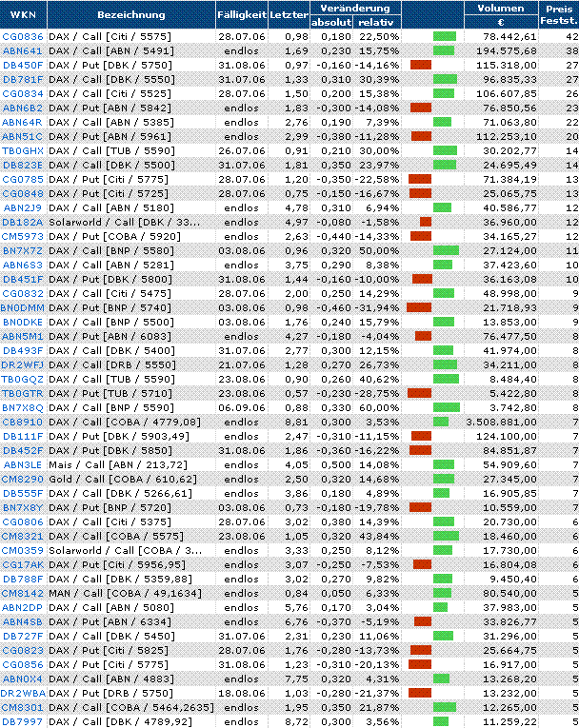Open WKN link CM8142

tap(23, 594)
